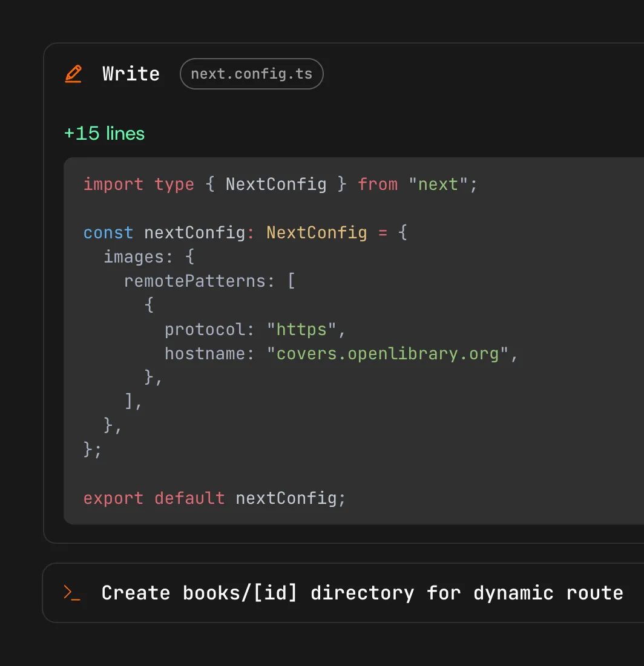
Task: Click the orange terminal prompt icon
Action: coord(72,593)
